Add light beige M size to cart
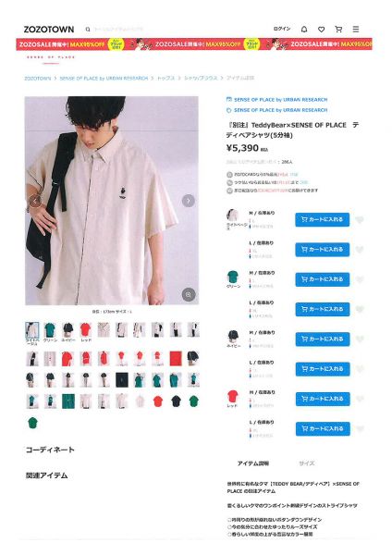This screenshot has width=392, height=555. (323, 220)
